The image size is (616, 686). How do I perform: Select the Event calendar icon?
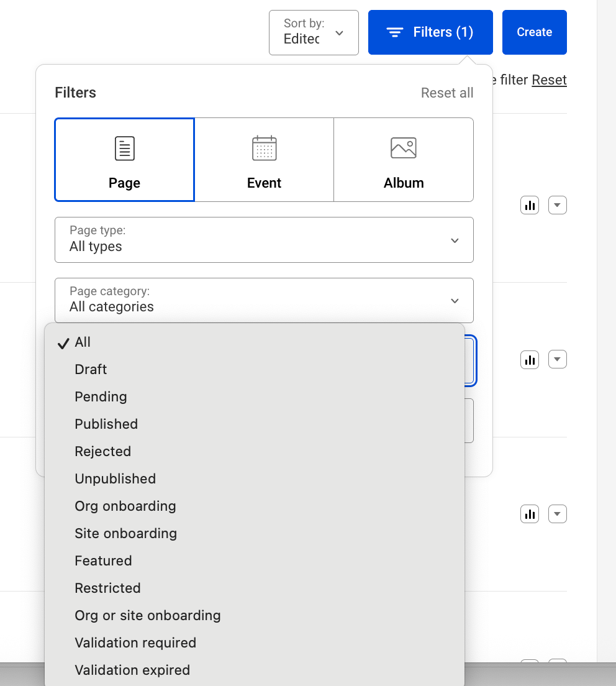click(x=264, y=149)
